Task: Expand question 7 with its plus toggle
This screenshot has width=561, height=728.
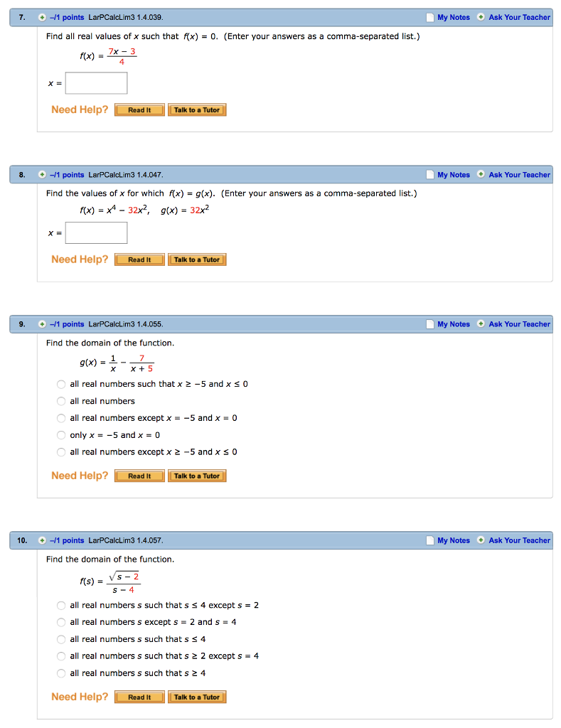Action: (x=43, y=17)
